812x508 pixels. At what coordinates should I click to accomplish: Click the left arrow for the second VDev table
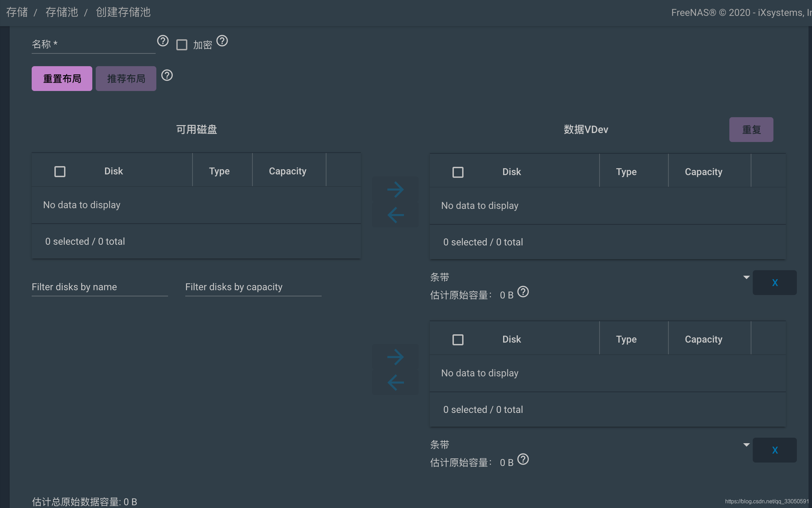pyautogui.click(x=395, y=383)
